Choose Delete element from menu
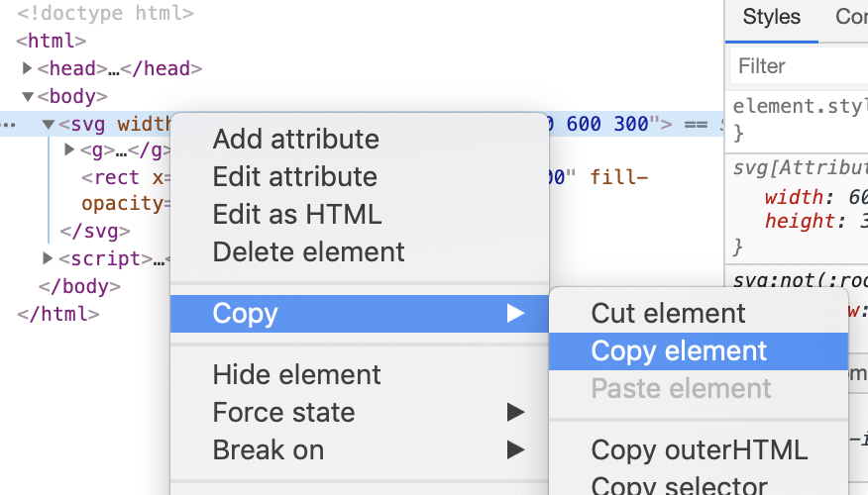The width and height of the screenshot is (868, 495). pos(308,252)
